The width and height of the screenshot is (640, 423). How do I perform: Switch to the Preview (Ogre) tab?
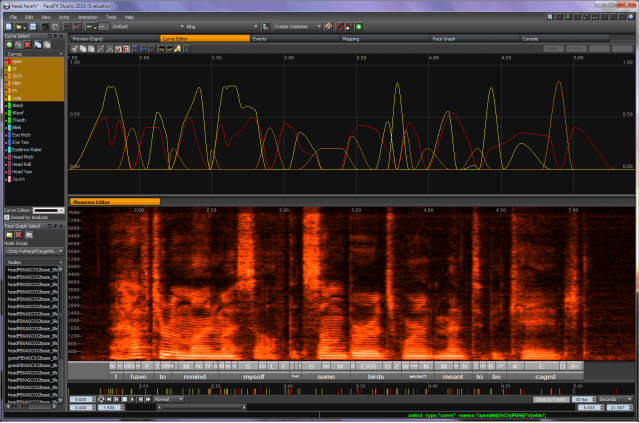pos(115,39)
